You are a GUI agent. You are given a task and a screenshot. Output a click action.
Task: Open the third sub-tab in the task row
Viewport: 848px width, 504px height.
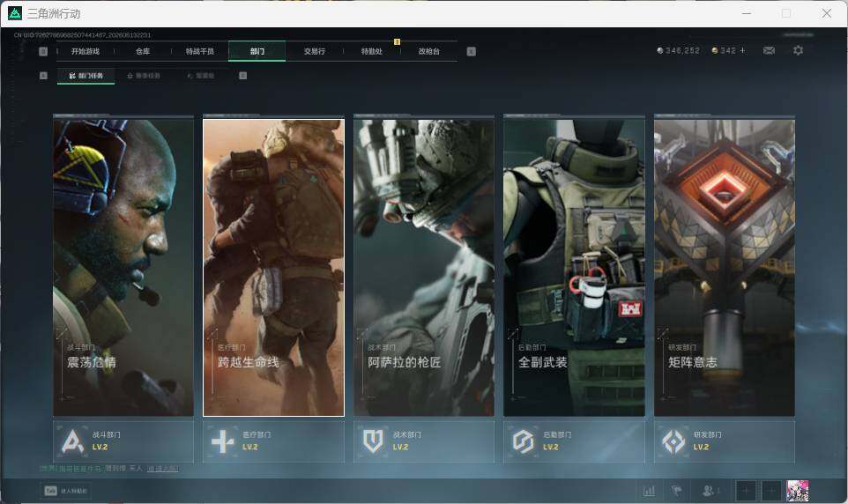point(201,76)
